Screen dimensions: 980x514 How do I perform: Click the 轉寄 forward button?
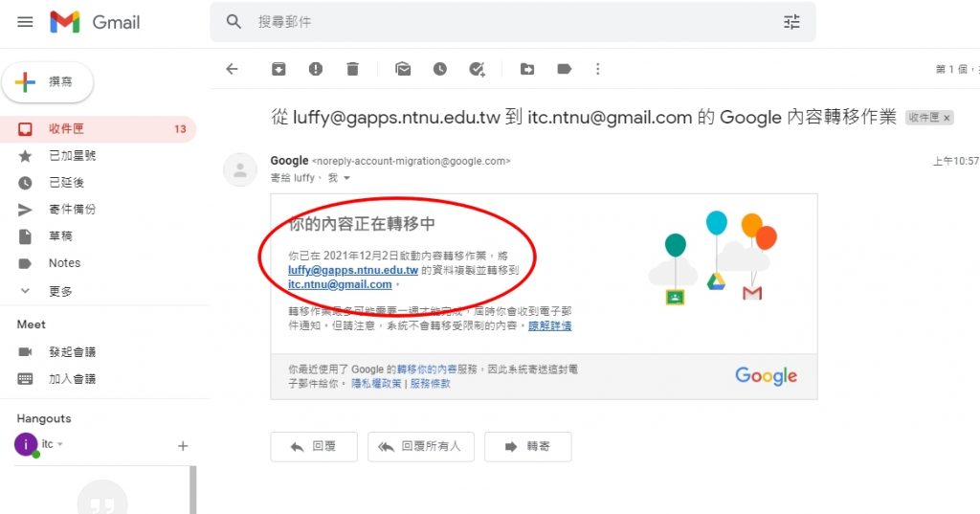pos(527,446)
